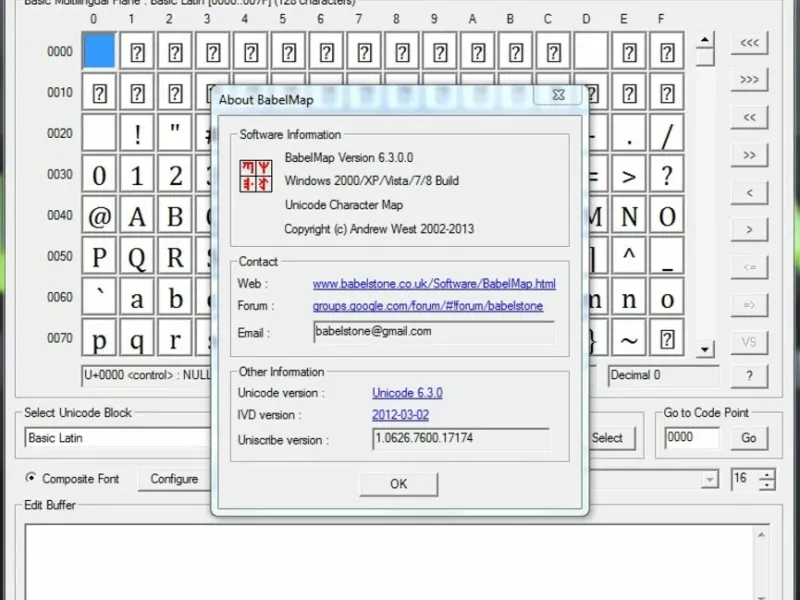The image size is (800, 600).
Task: Close the About BabelMap dialog
Action: point(558,95)
